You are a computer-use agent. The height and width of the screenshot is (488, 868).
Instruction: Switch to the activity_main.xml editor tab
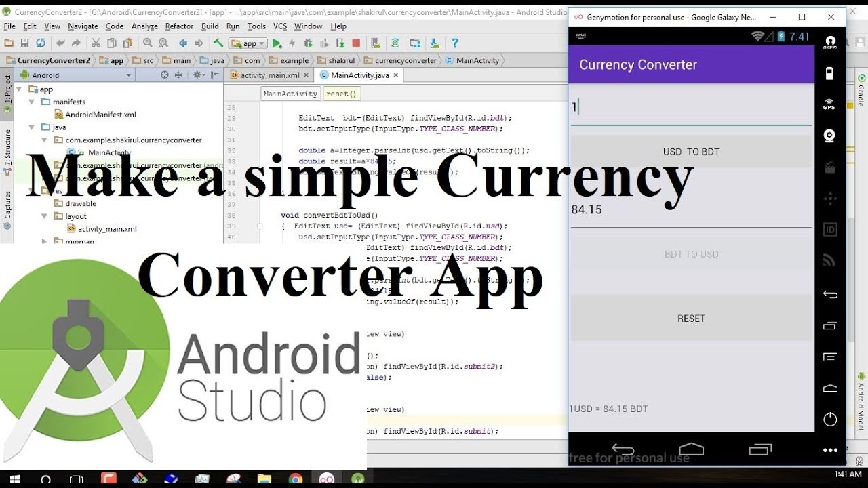[x=270, y=75]
